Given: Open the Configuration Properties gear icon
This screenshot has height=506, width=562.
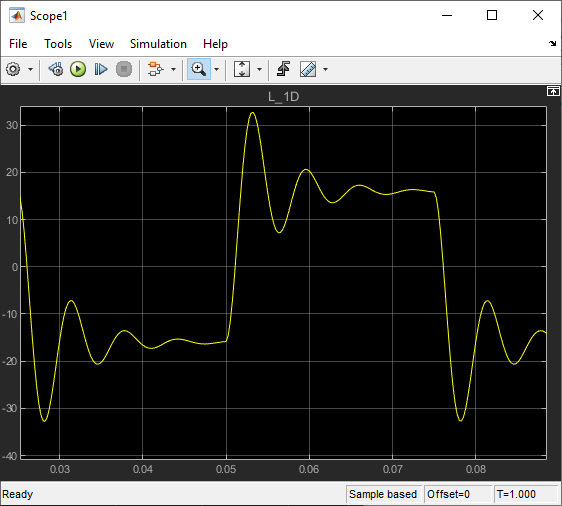Looking at the screenshot, I should [x=13, y=69].
